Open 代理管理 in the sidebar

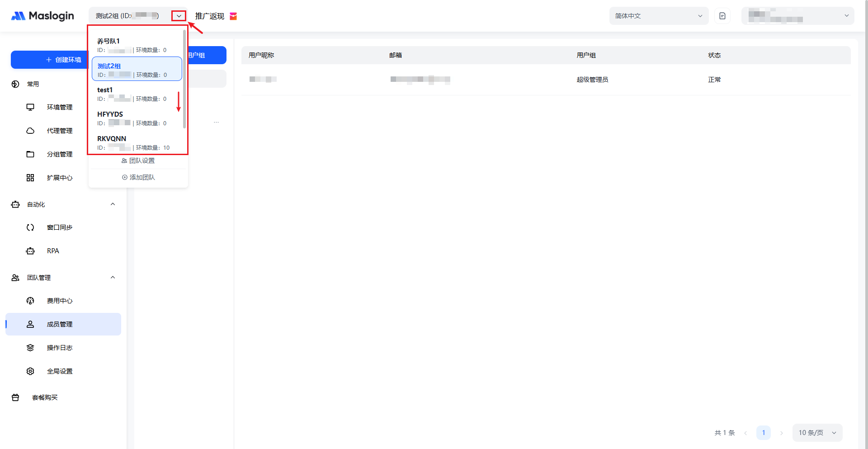[59, 131]
